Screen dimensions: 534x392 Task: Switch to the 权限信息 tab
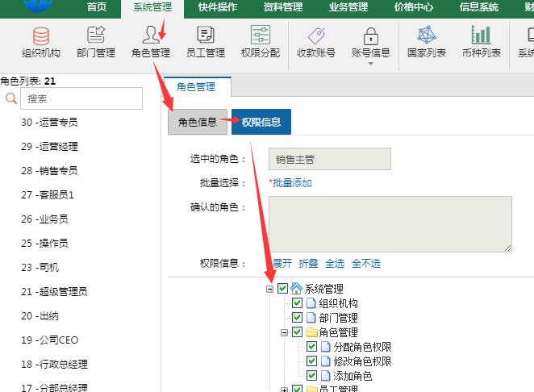(x=261, y=122)
